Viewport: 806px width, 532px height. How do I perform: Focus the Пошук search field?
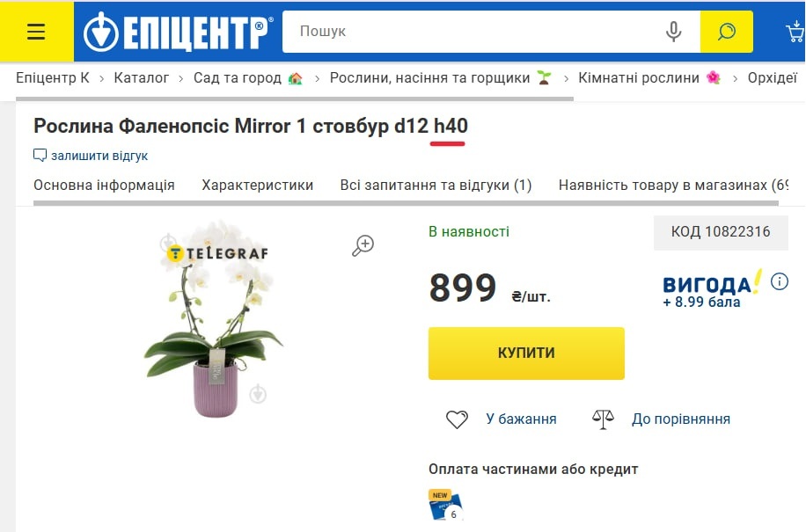[473, 32]
